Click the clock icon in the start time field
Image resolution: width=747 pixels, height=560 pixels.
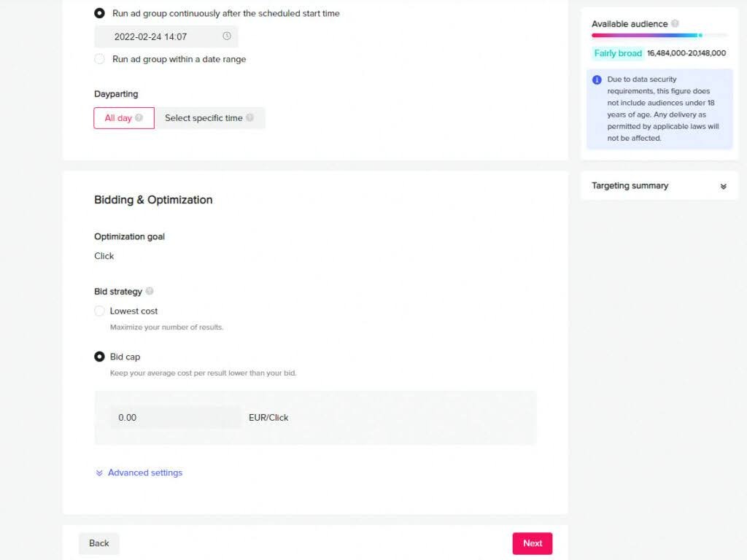(226, 36)
